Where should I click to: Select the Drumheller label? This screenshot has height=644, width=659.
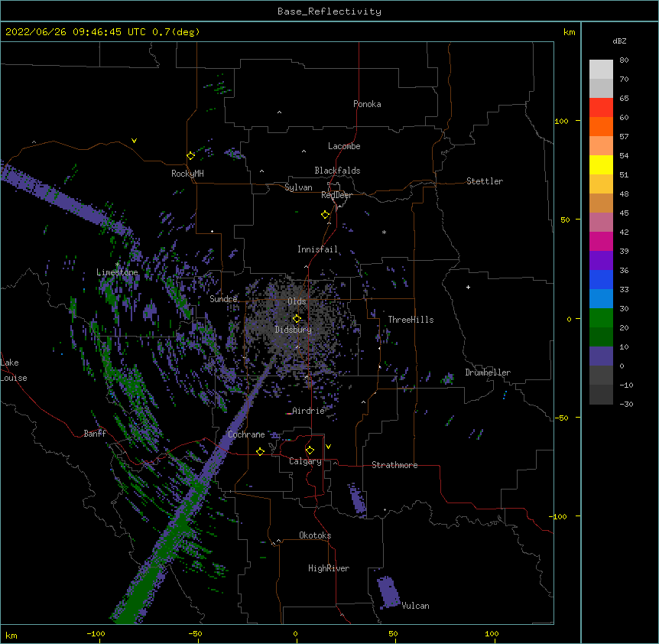coord(488,372)
